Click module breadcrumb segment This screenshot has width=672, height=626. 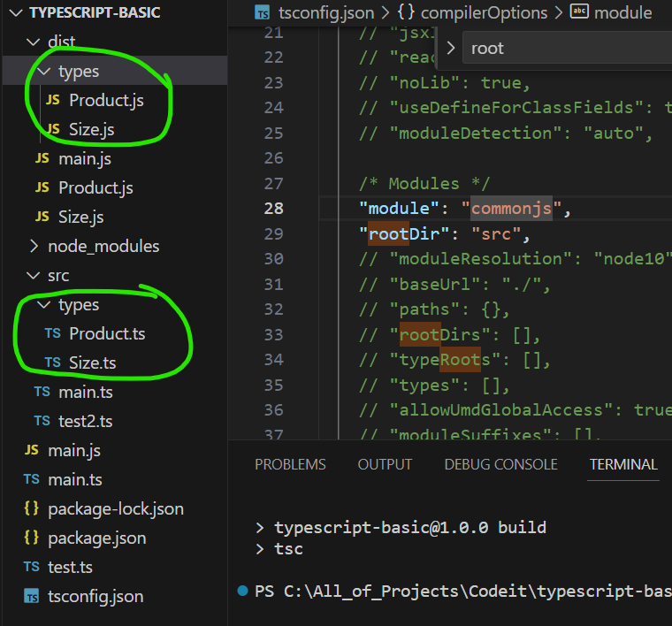click(622, 13)
